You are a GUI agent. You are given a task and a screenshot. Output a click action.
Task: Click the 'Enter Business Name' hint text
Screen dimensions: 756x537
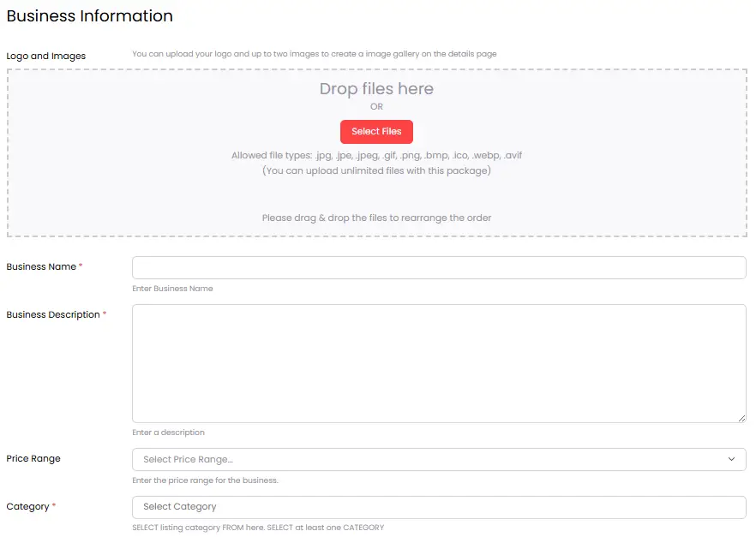tap(172, 289)
